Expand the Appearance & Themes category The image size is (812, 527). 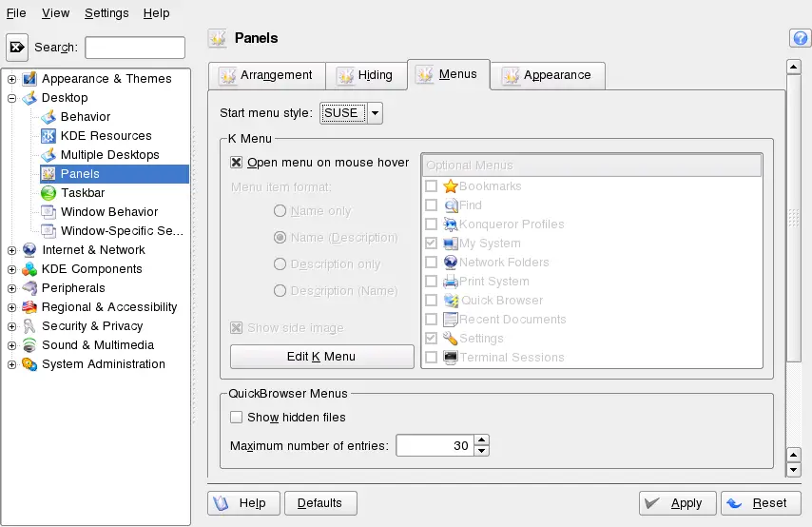pos(12,79)
